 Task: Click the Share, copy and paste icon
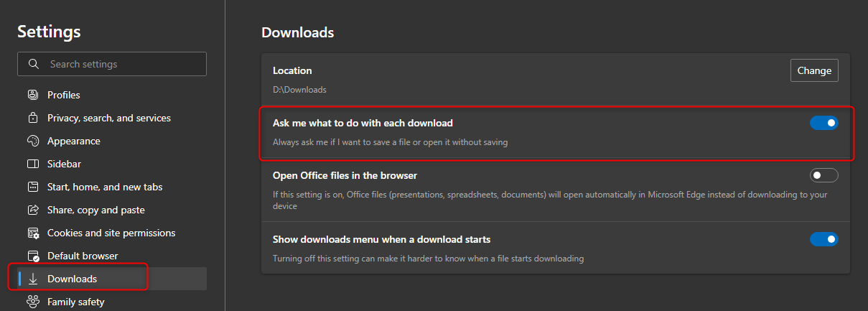click(x=33, y=210)
